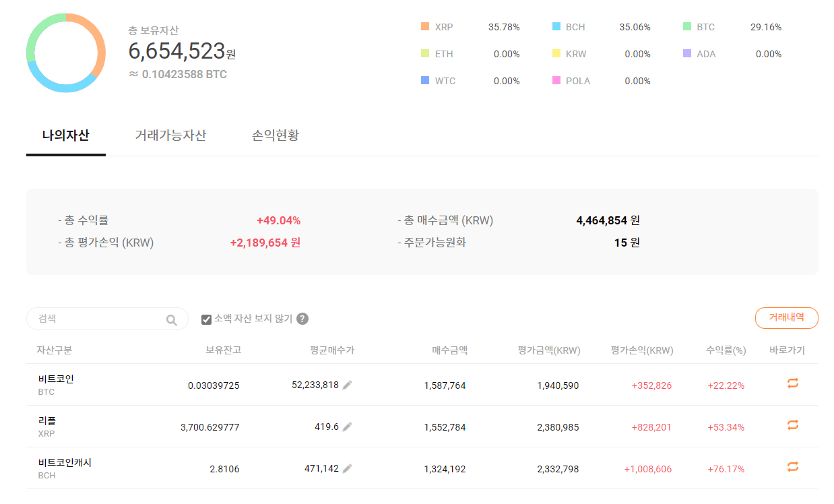
Task: Edit average buy price pencil for BCH
Action: coord(348,469)
